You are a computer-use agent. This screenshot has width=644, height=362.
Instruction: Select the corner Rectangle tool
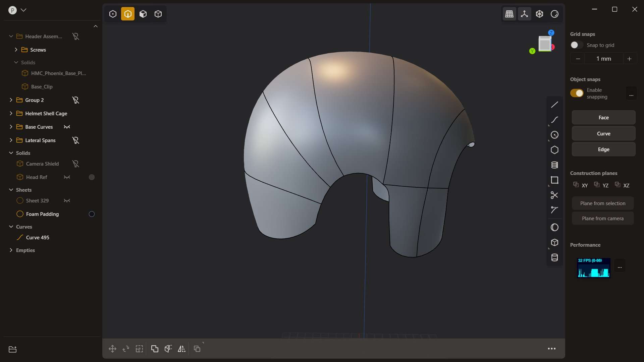(x=554, y=180)
